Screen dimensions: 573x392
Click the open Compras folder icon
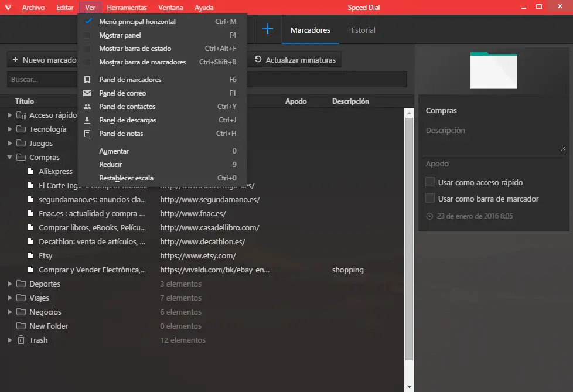point(21,157)
